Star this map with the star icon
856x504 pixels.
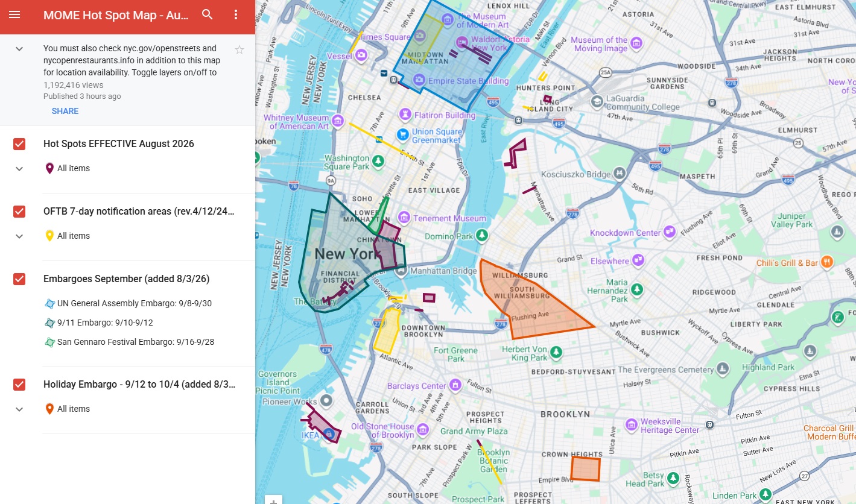coord(239,50)
